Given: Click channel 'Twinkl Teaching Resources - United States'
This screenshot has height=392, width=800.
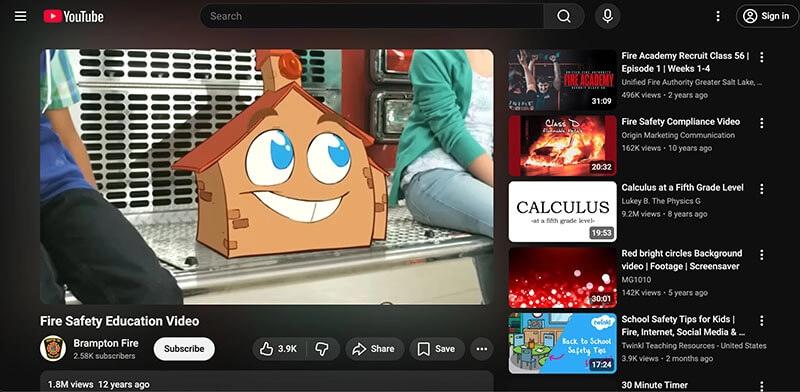Looking at the screenshot, I should pyautogui.click(x=694, y=346).
